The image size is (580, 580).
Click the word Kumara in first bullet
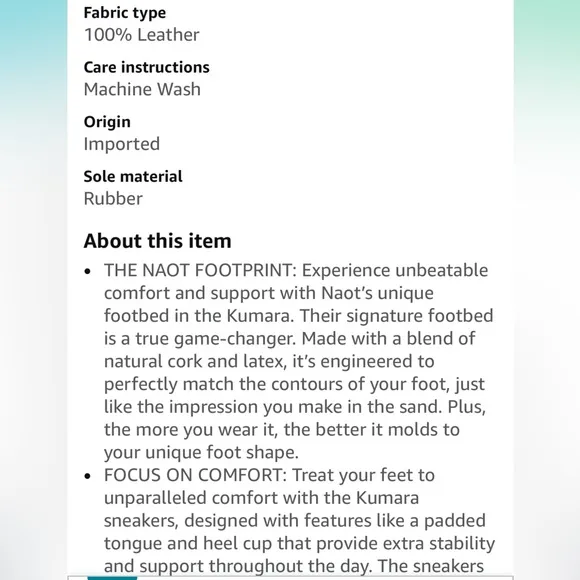click(260, 316)
